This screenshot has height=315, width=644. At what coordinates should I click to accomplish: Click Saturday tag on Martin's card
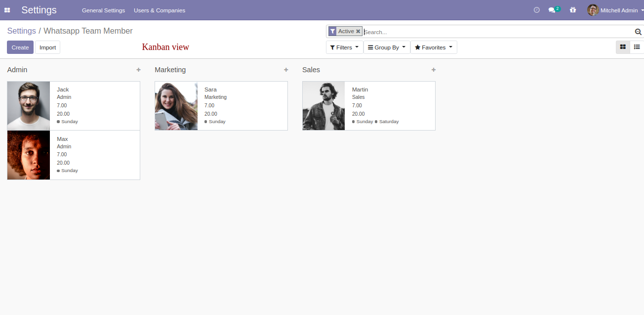coord(387,122)
